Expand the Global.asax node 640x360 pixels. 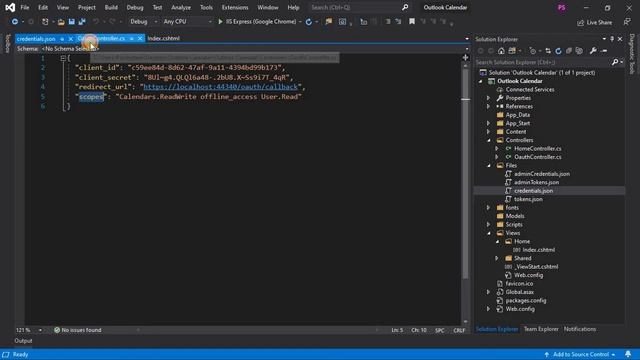488,292
